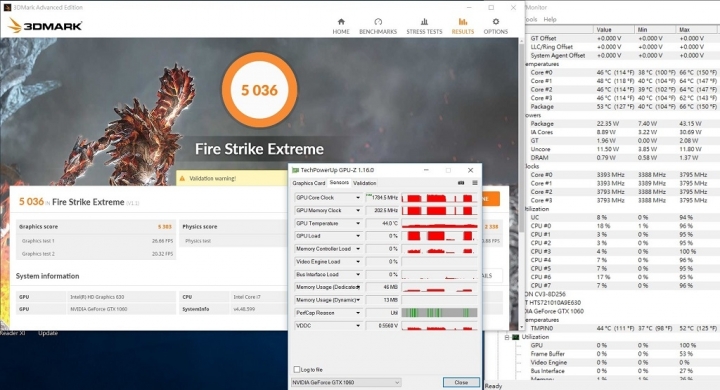720x390 pixels.
Task: Click the Intel(R) HD Graphics 630 entry
Action: 97,297
